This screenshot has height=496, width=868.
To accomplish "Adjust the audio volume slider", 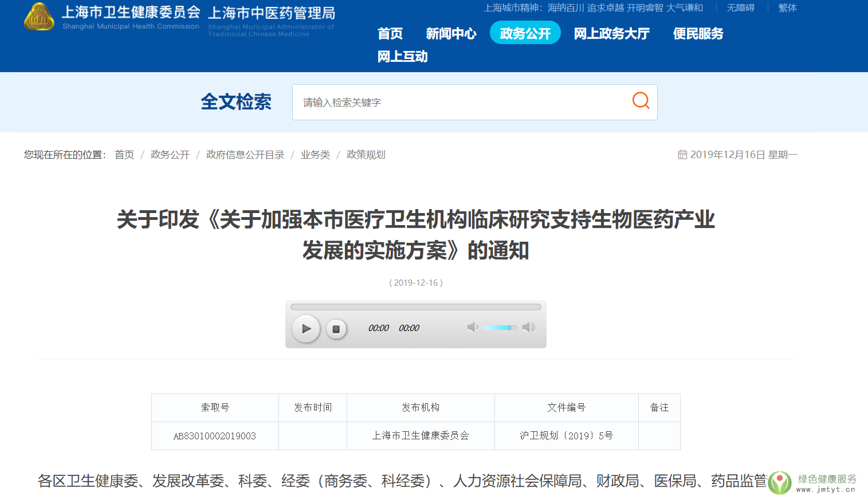I will [x=499, y=328].
